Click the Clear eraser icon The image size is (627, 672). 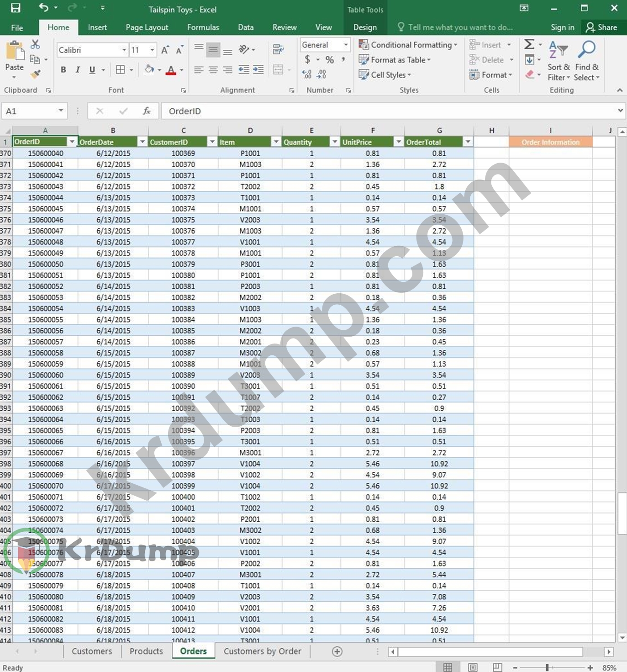[529, 74]
